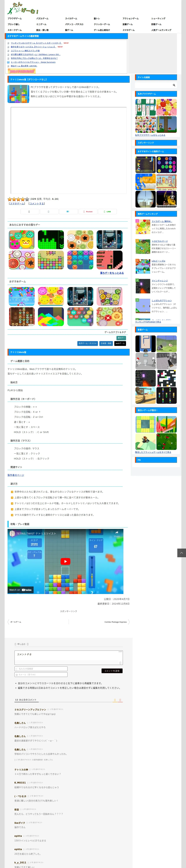Open トロピカルマージ ranking link
The image size is (186, 868).
160,241
